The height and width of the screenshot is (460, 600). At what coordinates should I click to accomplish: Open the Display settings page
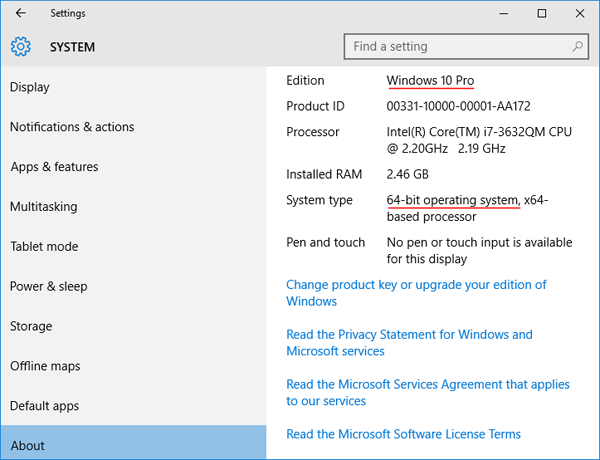[x=30, y=87]
